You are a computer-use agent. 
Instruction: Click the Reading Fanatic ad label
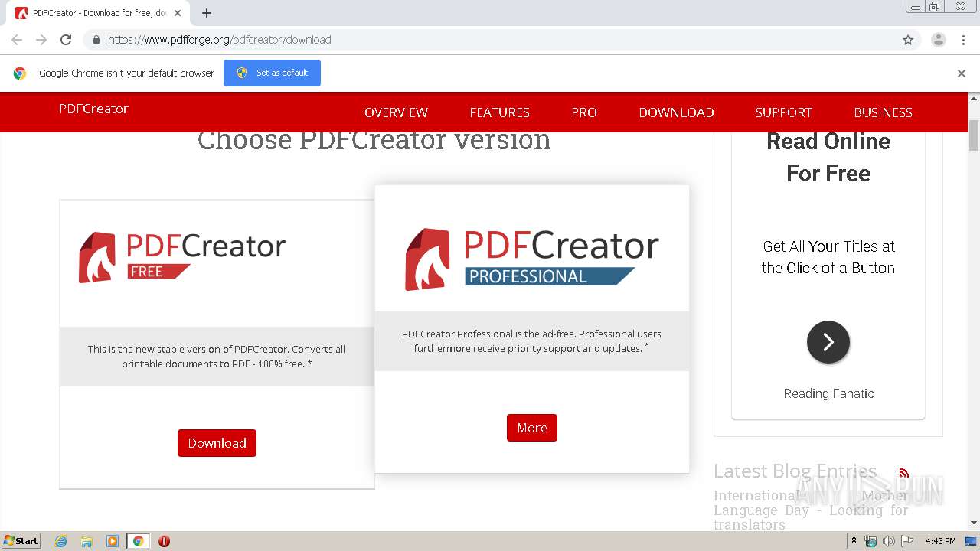tap(828, 393)
